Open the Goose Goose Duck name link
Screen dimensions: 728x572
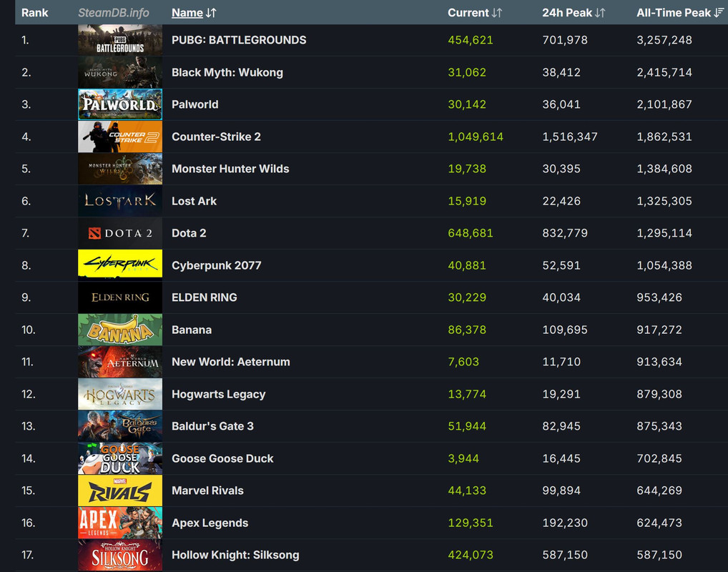coord(222,458)
